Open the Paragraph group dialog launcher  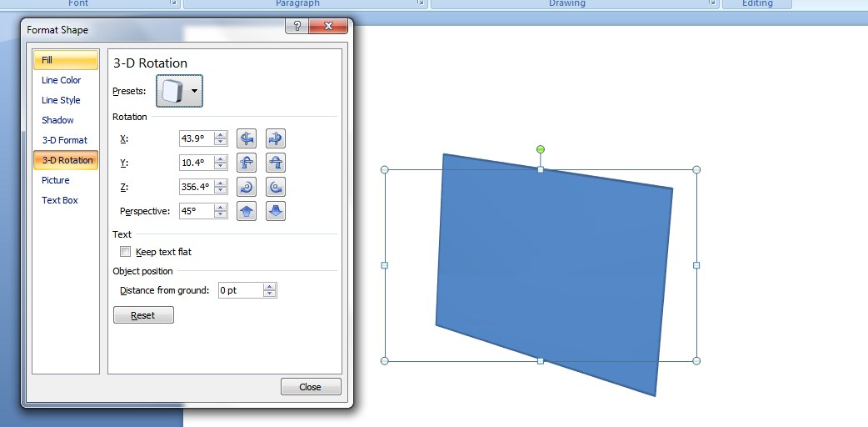pyautogui.click(x=421, y=3)
